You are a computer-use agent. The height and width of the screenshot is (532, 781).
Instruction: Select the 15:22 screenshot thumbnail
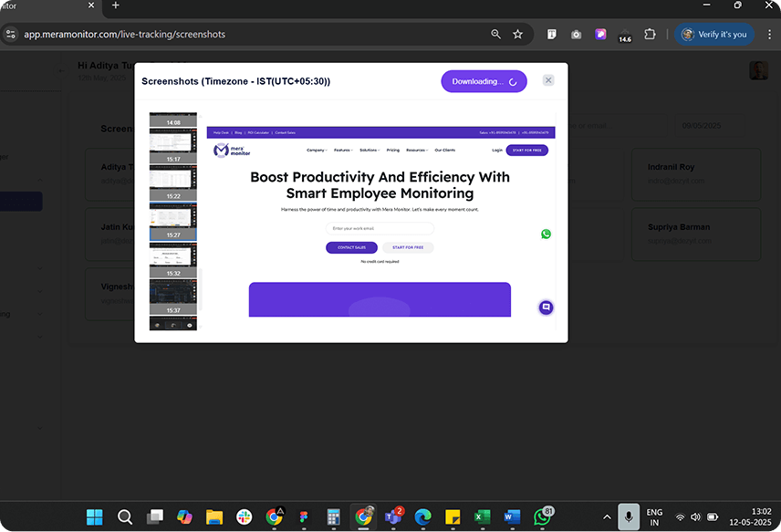click(173, 182)
